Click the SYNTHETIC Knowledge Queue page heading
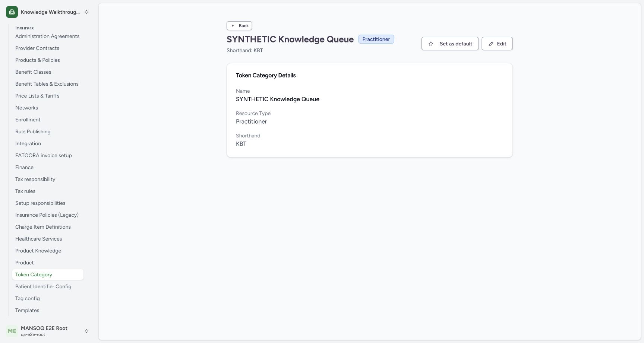Screen dimensions: 644x343 pyautogui.click(x=290, y=39)
